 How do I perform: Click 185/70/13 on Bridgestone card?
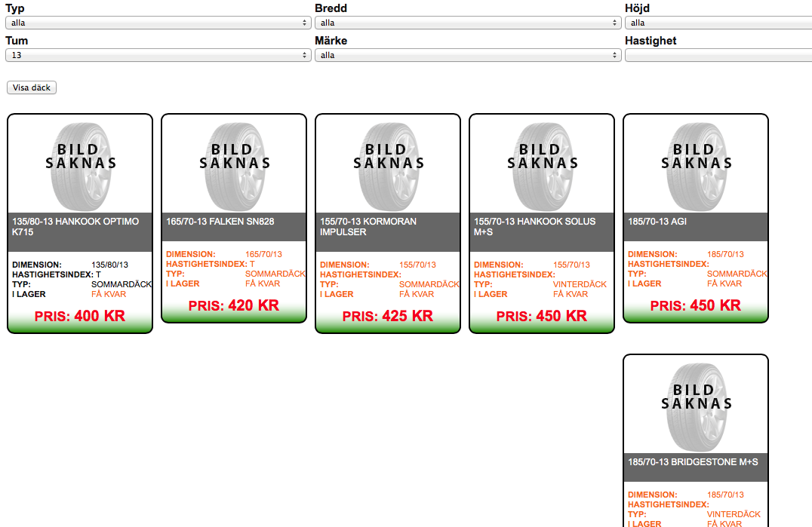coord(725,495)
